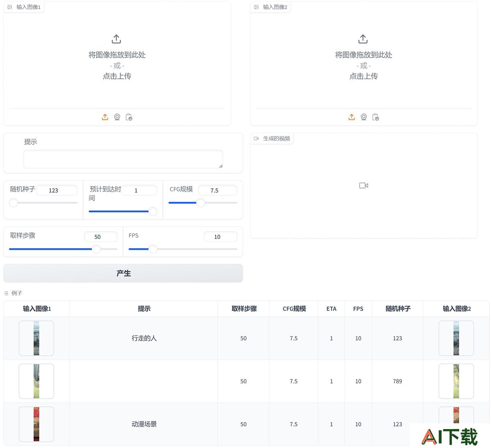Click the ETA column header
Screen dimensions: 492x448
(x=331, y=309)
